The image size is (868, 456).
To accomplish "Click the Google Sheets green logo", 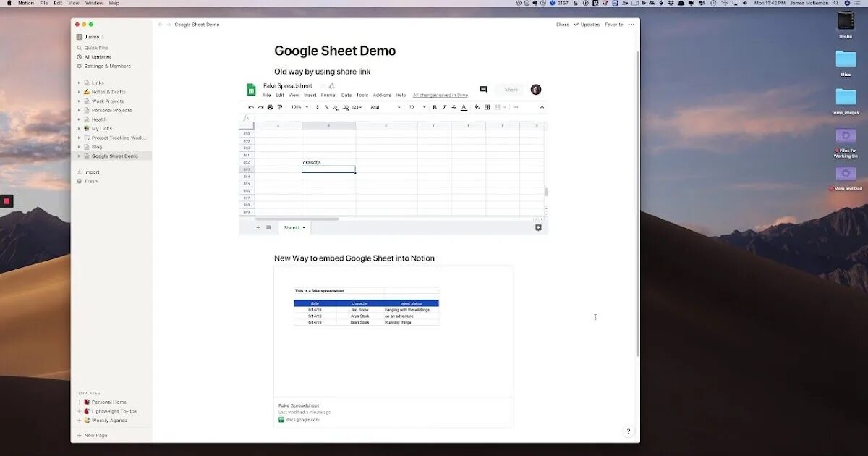I will pyautogui.click(x=251, y=90).
